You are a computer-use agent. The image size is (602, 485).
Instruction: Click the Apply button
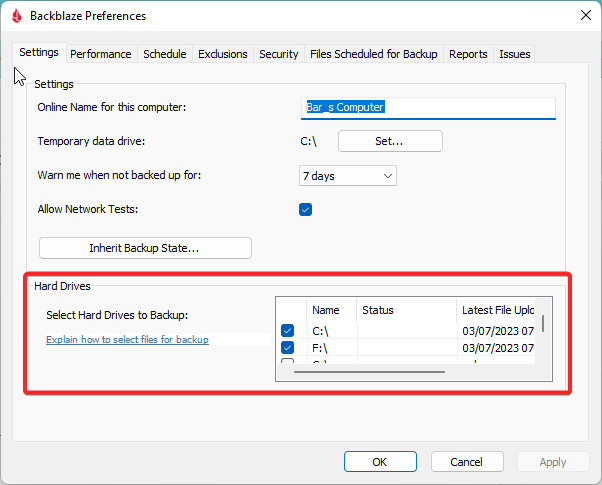coord(553,462)
